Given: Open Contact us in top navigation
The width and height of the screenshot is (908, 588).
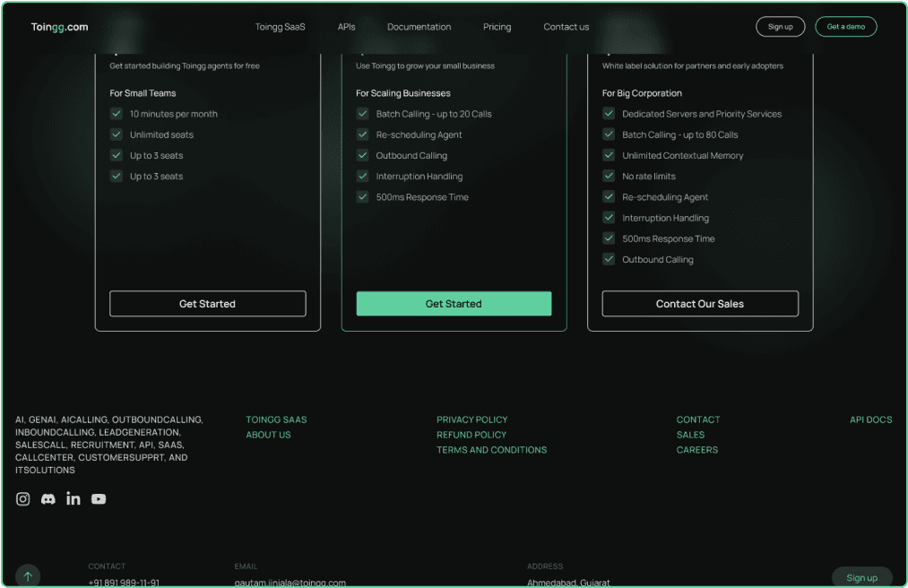Looking at the screenshot, I should click(x=566, y=27).
